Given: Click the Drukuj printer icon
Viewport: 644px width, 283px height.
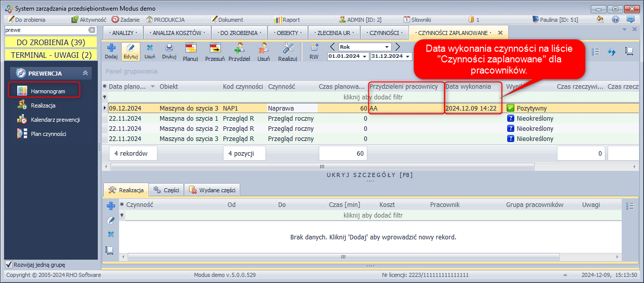Looking at the screenshot, I should click(169, 48).
